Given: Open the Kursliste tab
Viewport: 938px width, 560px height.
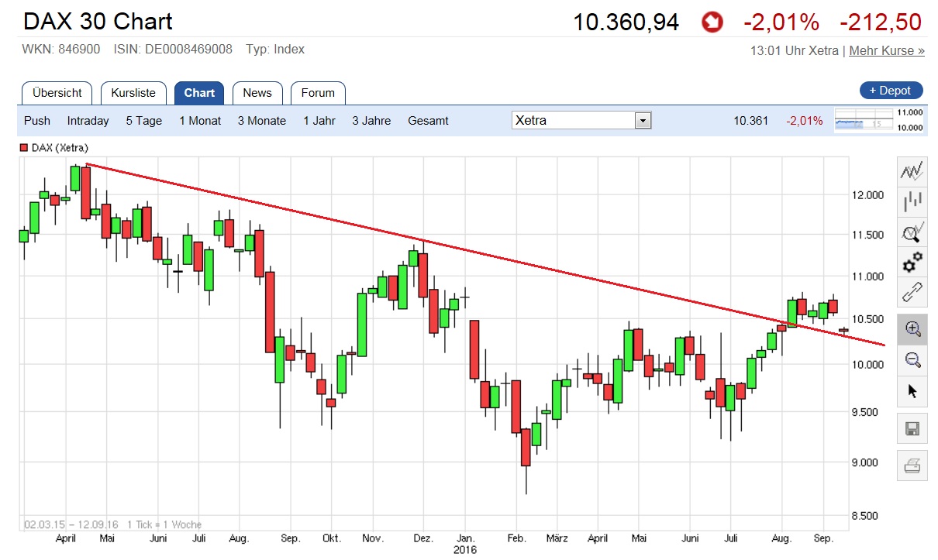Looking at the screenshot, I should (133, 92).
